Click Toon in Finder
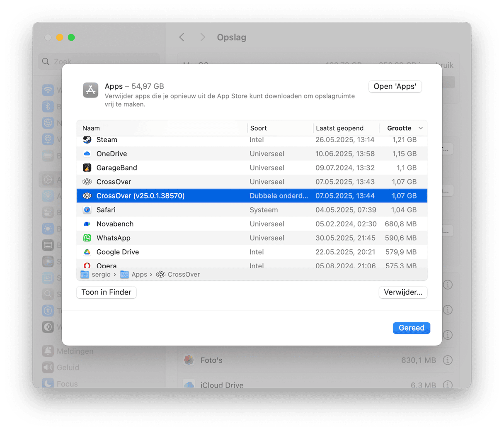 point(107,292)
